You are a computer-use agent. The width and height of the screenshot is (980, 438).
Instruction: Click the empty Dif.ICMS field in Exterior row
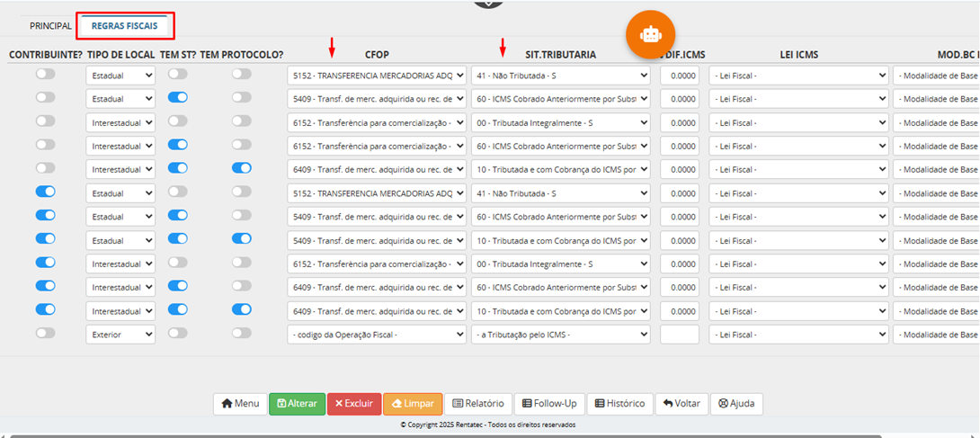tap(679, 334)
